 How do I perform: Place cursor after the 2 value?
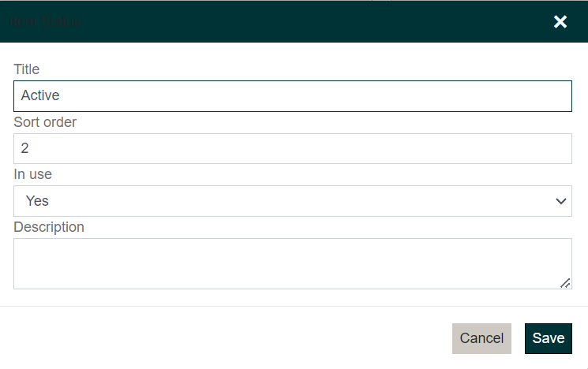point(30,148)
